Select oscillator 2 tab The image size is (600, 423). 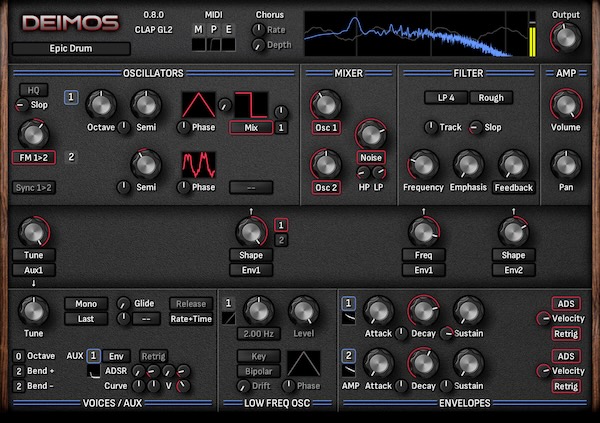[71, 157]
